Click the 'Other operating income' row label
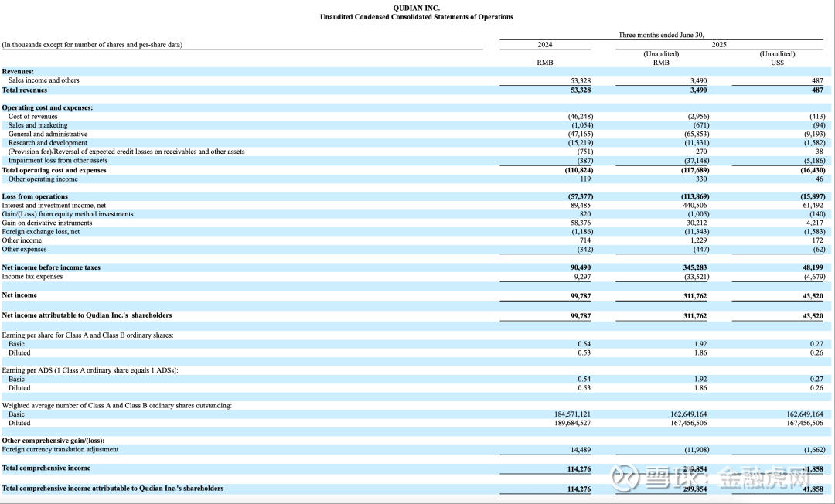Viewport: 835px width, 504px height. tap(43, 179)
